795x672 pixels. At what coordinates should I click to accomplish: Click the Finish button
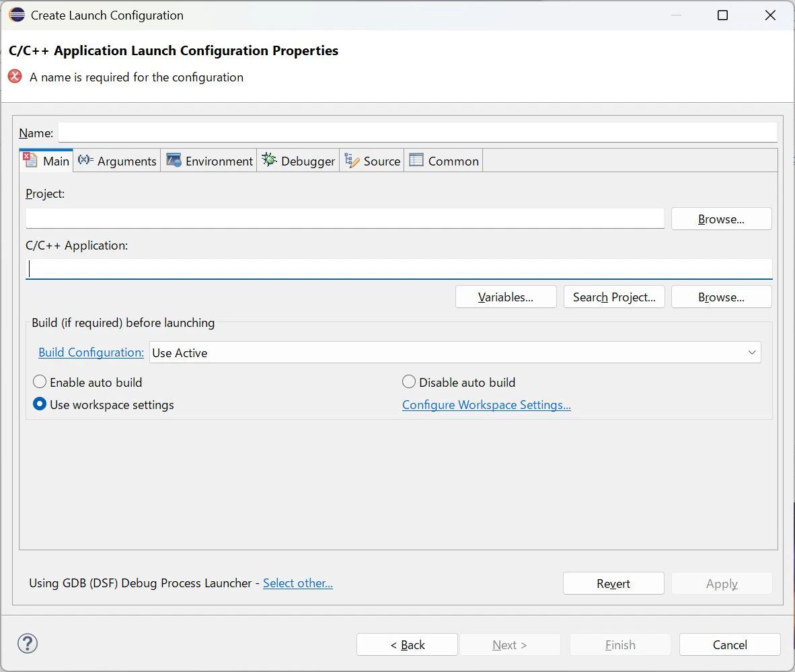click(x=620, y=644)
